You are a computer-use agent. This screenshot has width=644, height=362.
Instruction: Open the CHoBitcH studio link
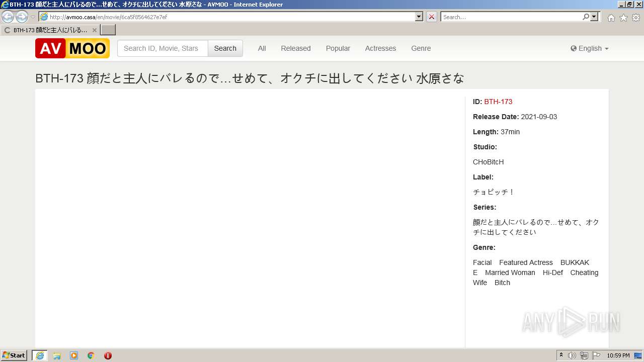tap(488, 162)
